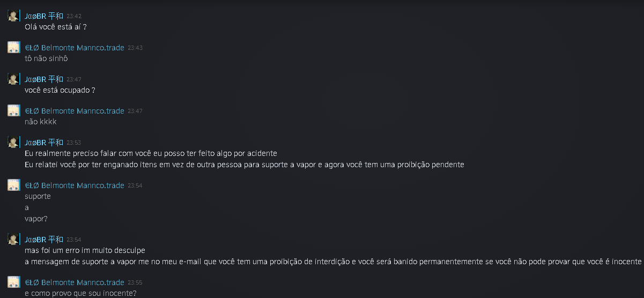644x298 pixels.
Task: Click Belmonte Mannco.trade name above 'tô não sinhô'
Action: click(x=75, y=48)
